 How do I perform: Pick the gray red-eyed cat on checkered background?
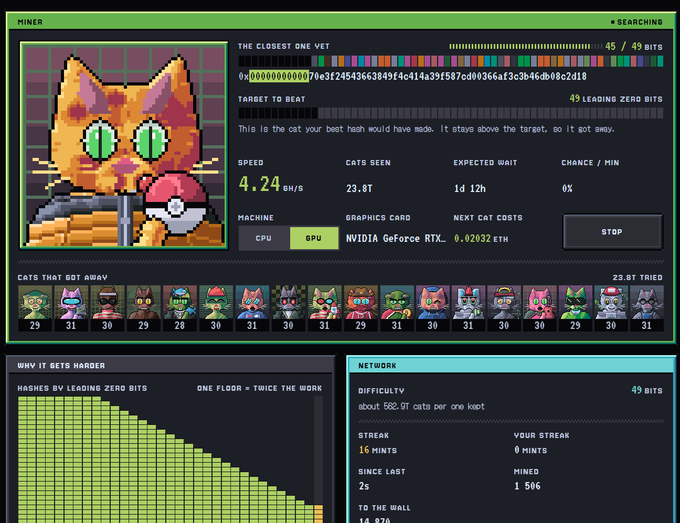[x=288, y=308]
